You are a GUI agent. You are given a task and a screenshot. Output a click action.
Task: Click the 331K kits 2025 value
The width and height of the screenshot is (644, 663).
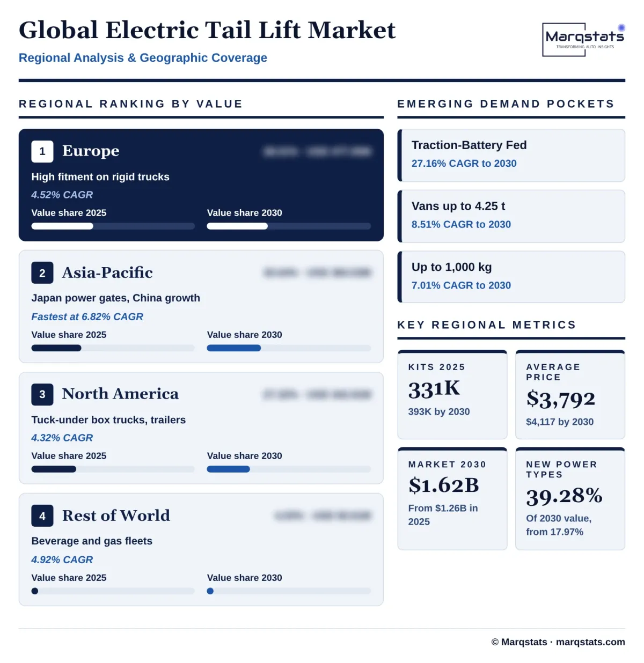(x=434, y=389)
